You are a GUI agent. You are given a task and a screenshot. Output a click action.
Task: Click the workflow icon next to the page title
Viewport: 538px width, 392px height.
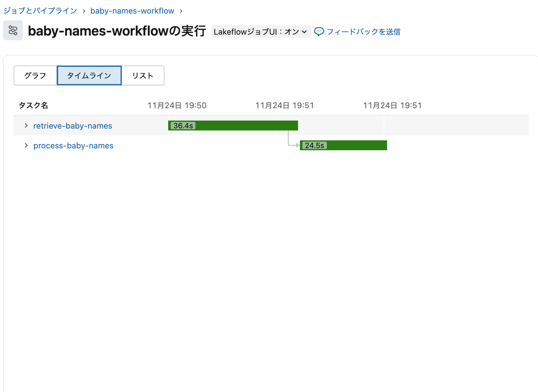[13, 31]
